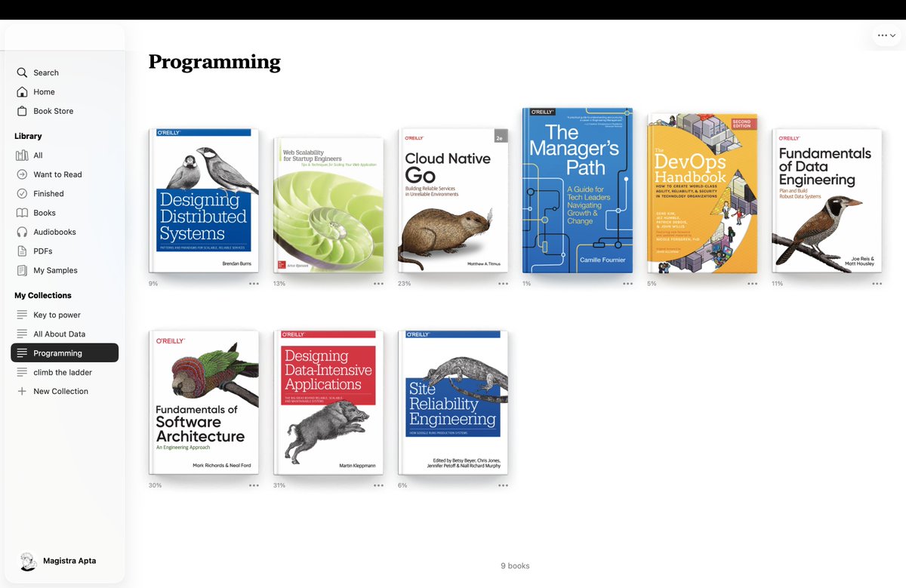Open more options under Fundamentals of Software Architecture
This screenshot has height=588, width=906.
click(x=254, y=485)
